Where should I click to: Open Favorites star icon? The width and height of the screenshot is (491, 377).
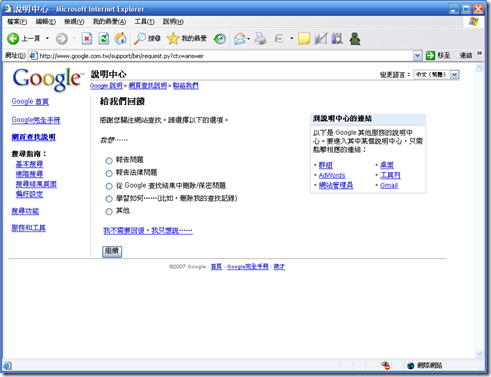[x=173, y=39]
